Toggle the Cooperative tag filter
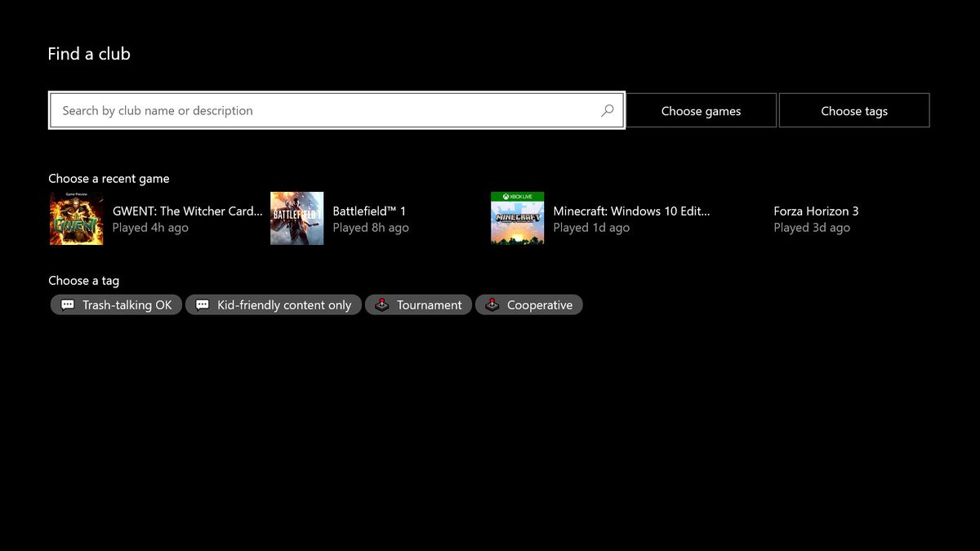The width and height of the screenshot is (980, 551). 529,304
